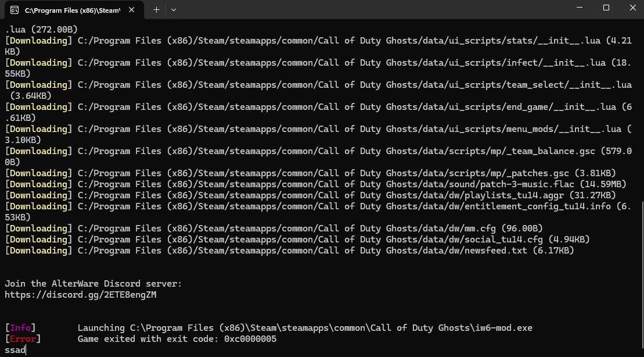Screen dimensions: 644x357
Task: Click the magenta [Info] label
Action: (x=20, y=328)
